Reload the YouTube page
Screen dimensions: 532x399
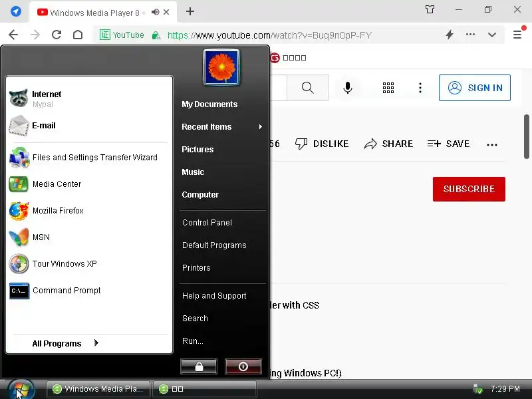[57, 35]
